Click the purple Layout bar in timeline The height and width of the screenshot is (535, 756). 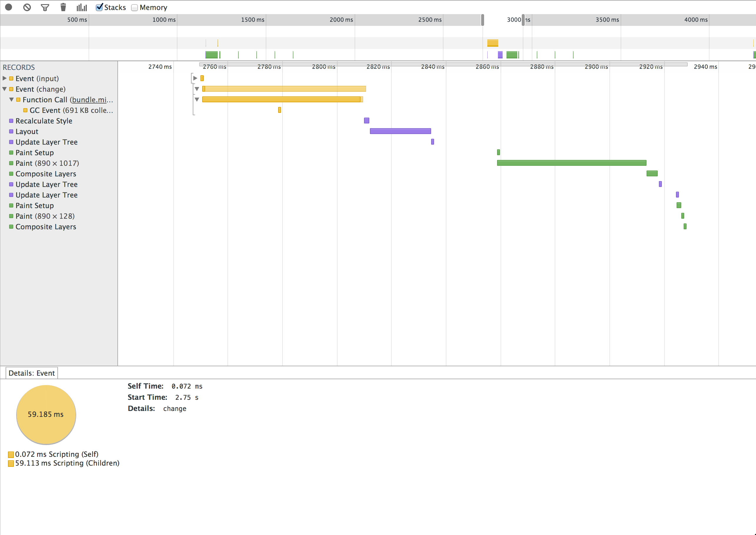[x=400, y=131]
